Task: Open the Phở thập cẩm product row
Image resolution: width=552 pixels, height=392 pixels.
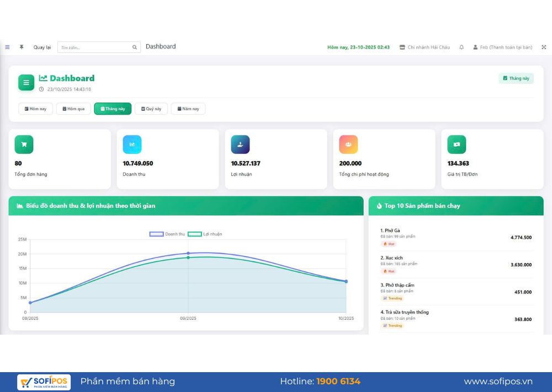Action: tap(456, 292)
